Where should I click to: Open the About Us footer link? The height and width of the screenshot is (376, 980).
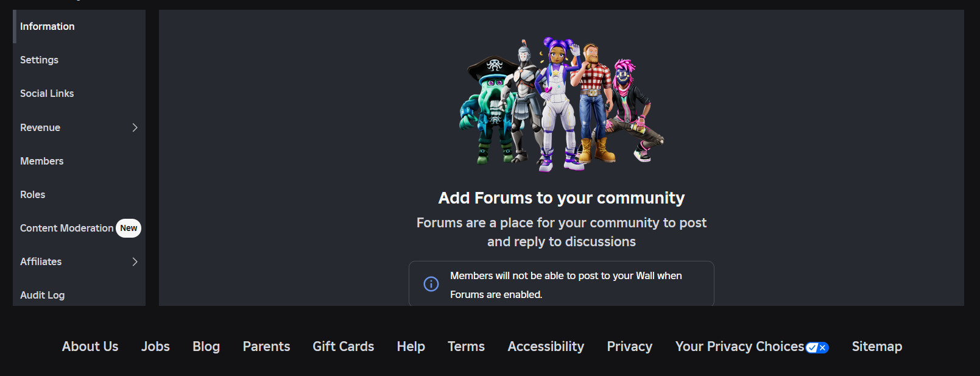tap(90, 346)
